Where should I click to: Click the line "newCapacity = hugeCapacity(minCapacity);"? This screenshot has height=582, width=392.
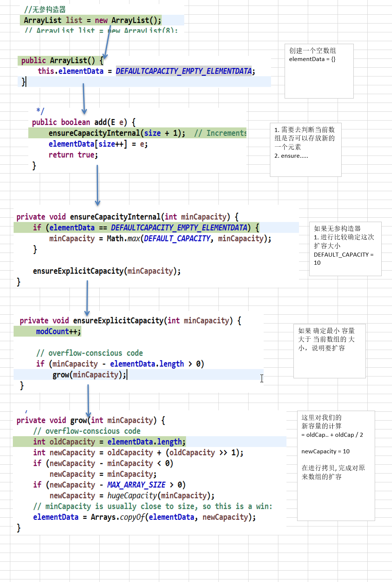[132, 496]
